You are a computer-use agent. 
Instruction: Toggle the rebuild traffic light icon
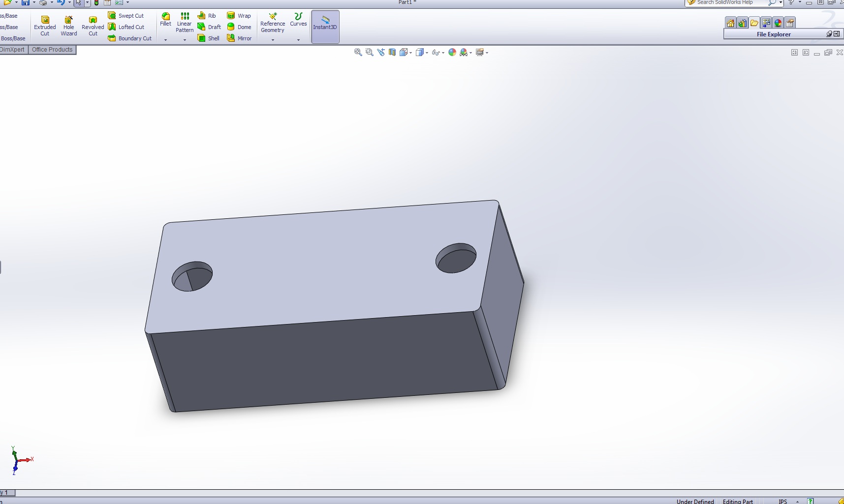pyautogui.click(x=96, y=3)
